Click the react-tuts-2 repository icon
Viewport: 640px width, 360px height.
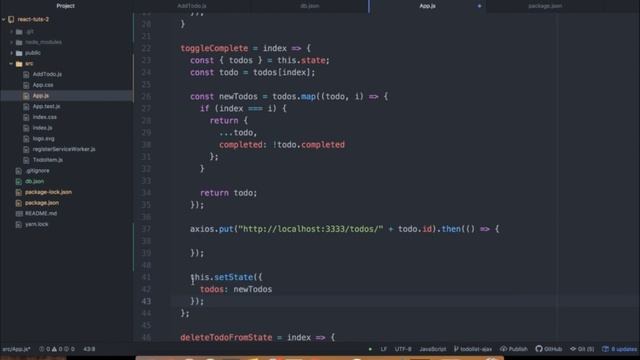(11, 19)
